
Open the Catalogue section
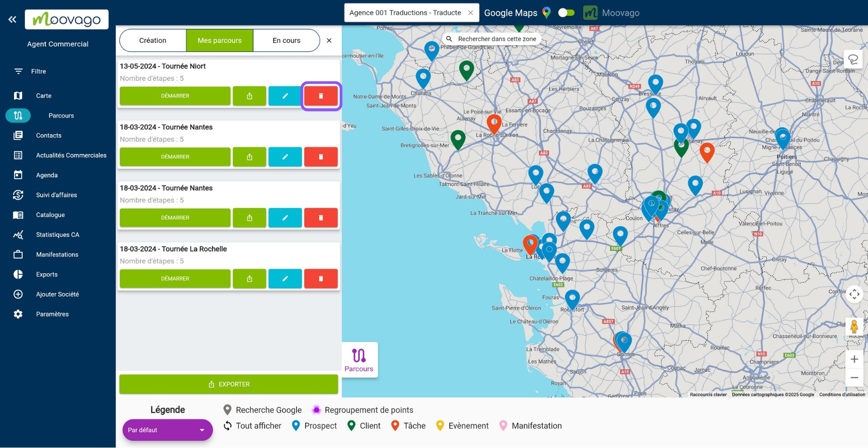(x=50, y=215)
